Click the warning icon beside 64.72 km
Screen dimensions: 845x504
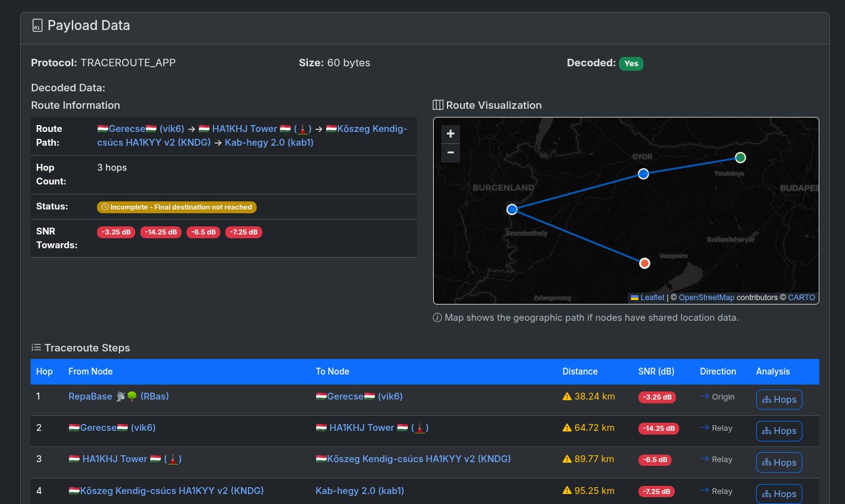567,428
